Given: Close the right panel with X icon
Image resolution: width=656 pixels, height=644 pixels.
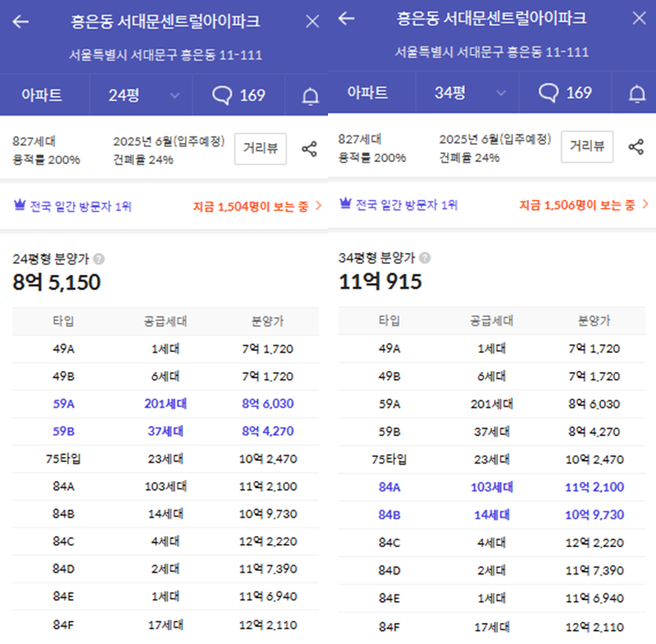Looking at the screenshot, I should tap(639, 18).
